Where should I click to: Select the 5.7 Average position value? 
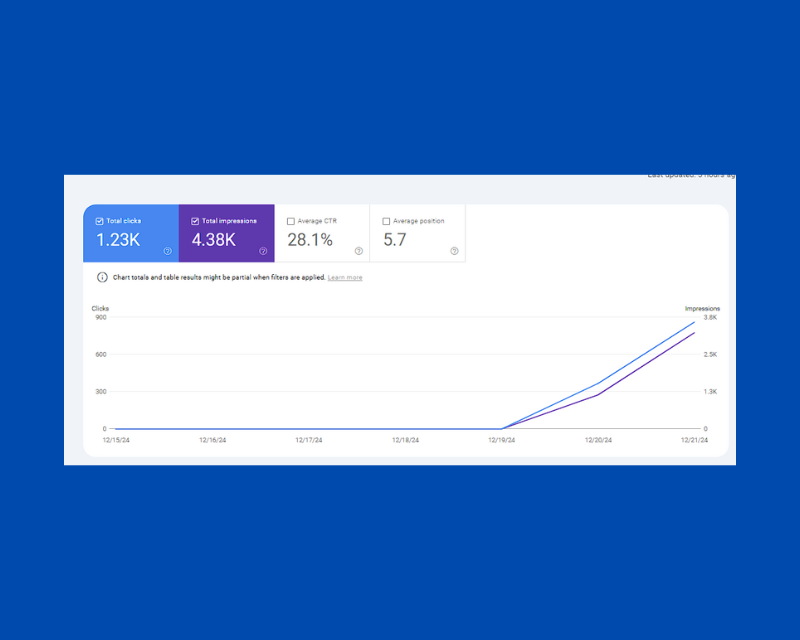[x=395, y=240]
